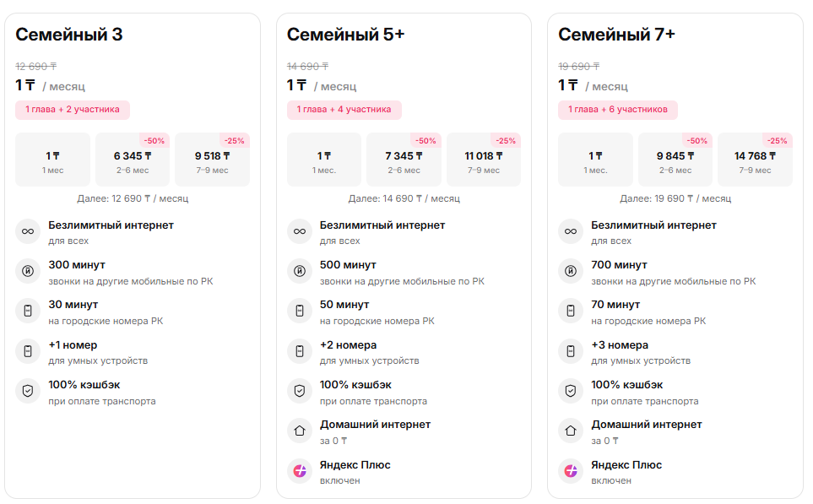Click 700 минут calls icon
This screenshot has height=504, width=813.
(x=571, y=271)
